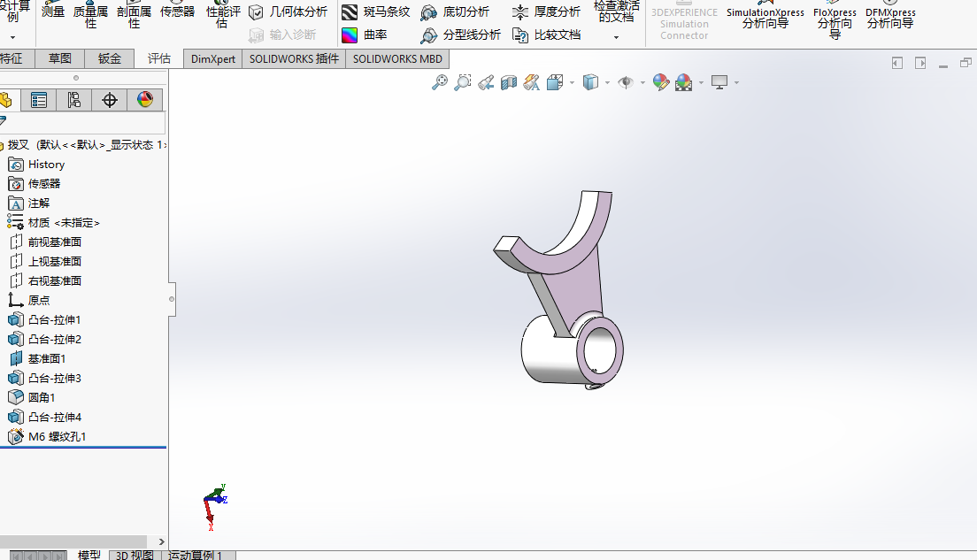The height and width of the screenshot is (560, 977).
Task: Select 凸台-拉伸1 feature in tree
Action: [44, 319]
